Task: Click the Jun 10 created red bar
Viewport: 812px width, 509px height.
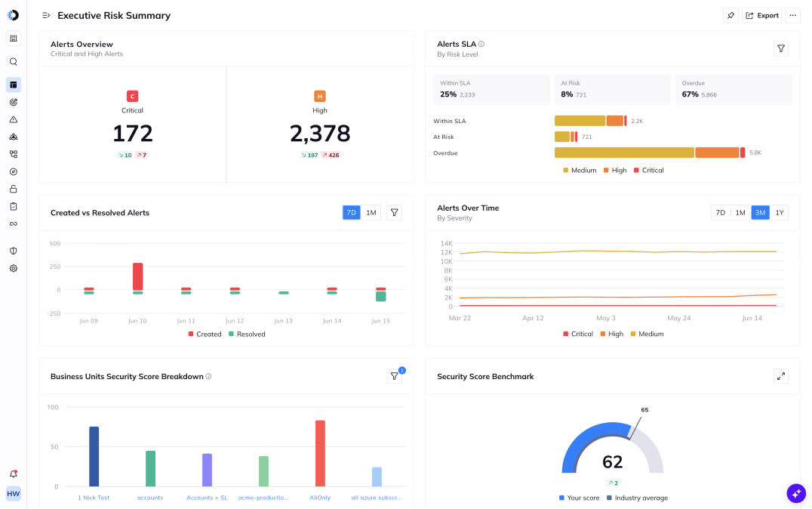Action: (x=138, y=277)
